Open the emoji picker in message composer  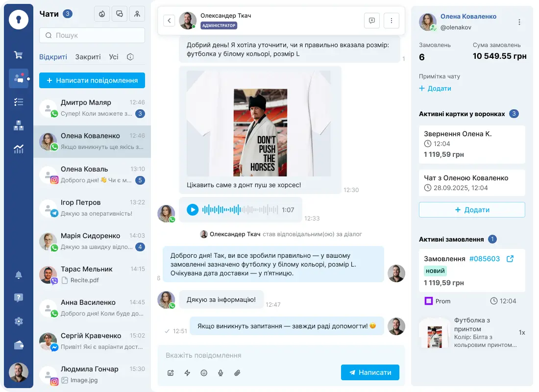[x=204, y=373]
